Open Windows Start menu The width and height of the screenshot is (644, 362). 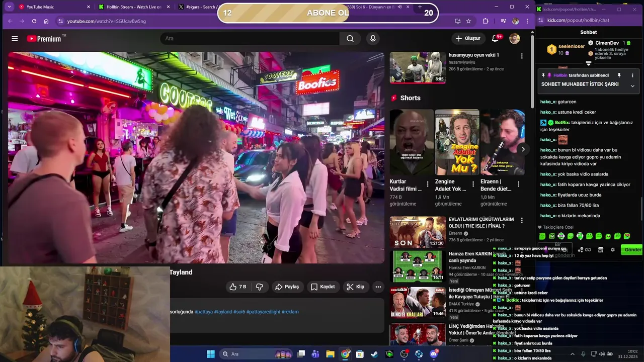pos(211,354)
